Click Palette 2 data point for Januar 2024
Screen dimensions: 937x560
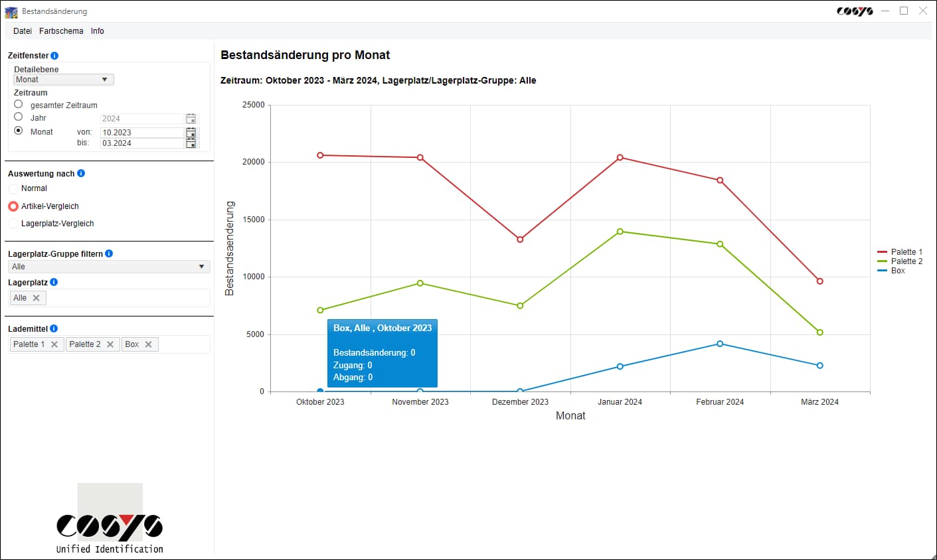620,232
